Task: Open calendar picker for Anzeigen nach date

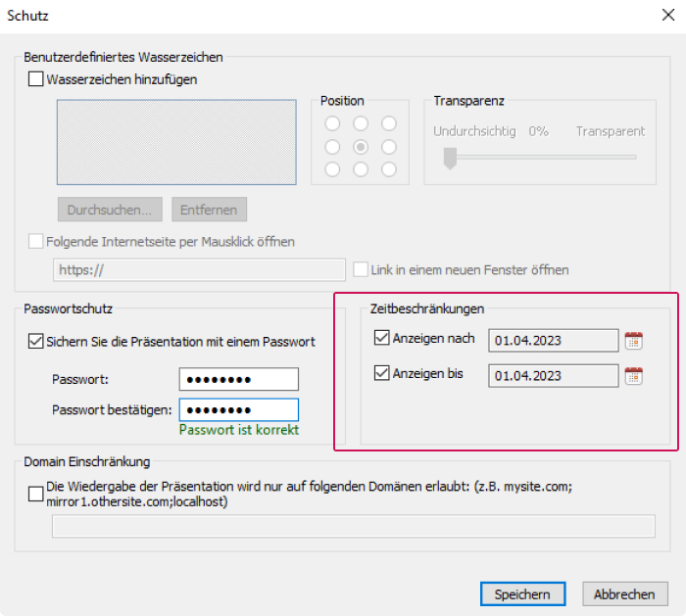Action: pos(633,341)
